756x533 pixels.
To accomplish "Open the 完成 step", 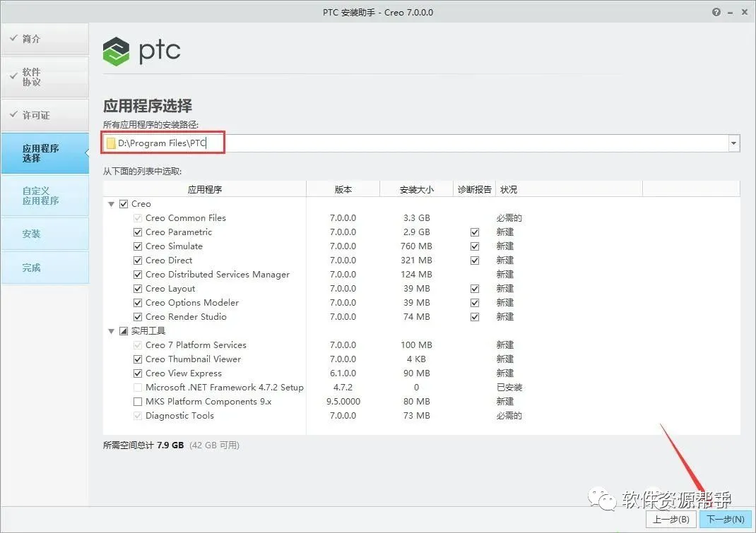I will coord(45,268).
